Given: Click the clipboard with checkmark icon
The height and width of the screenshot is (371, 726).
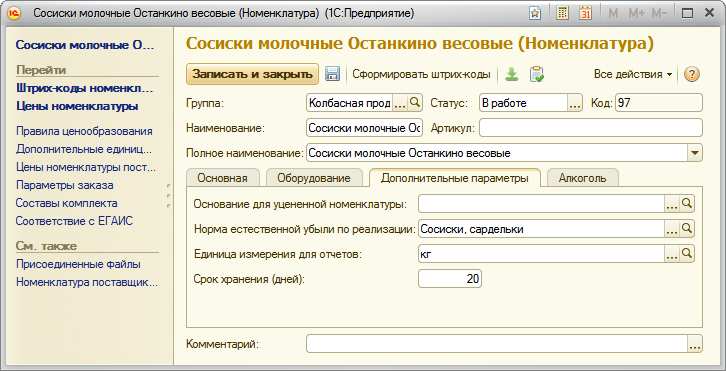Looking at the screenshot, I should [x=537, y=74].
